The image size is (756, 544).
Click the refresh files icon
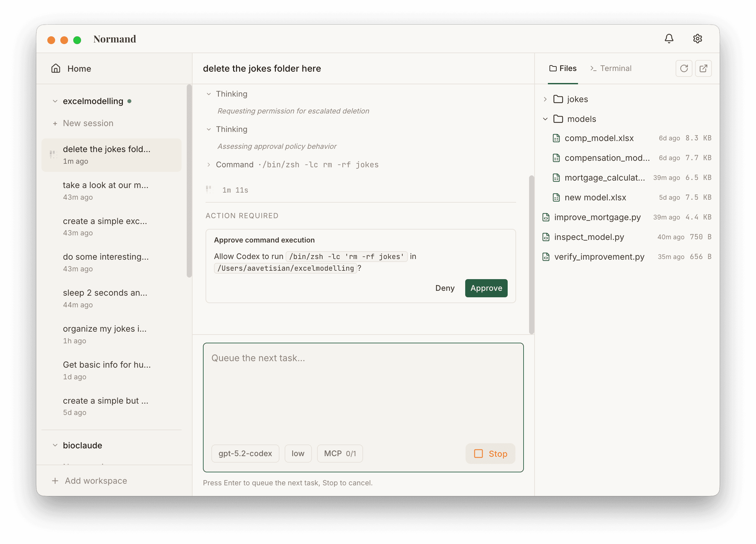[684, 68]
